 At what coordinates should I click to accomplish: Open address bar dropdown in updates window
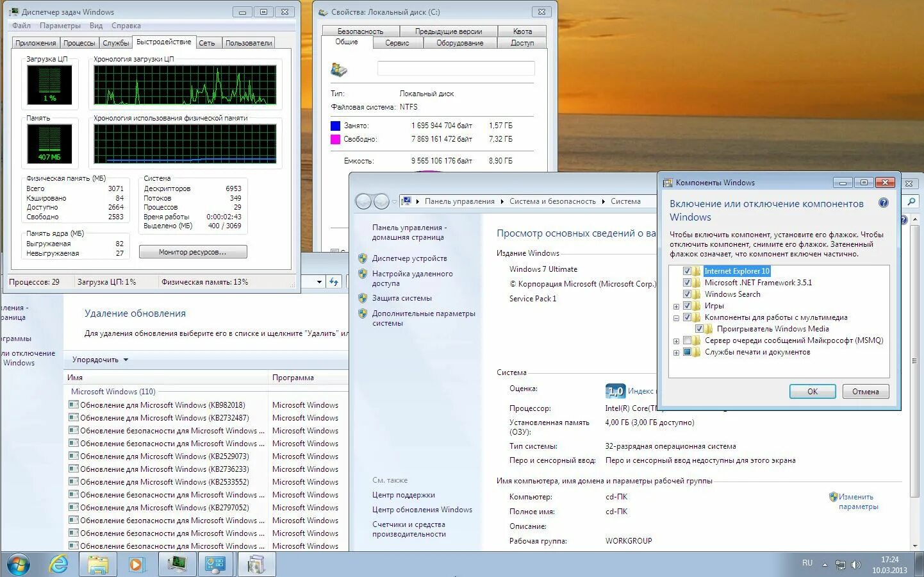pos(319,281)
